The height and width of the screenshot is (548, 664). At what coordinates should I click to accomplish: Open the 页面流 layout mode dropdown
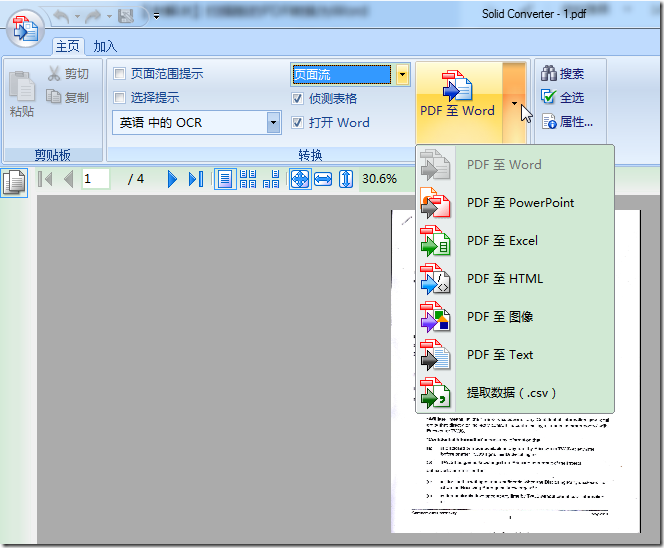click(x=402, y=75)
